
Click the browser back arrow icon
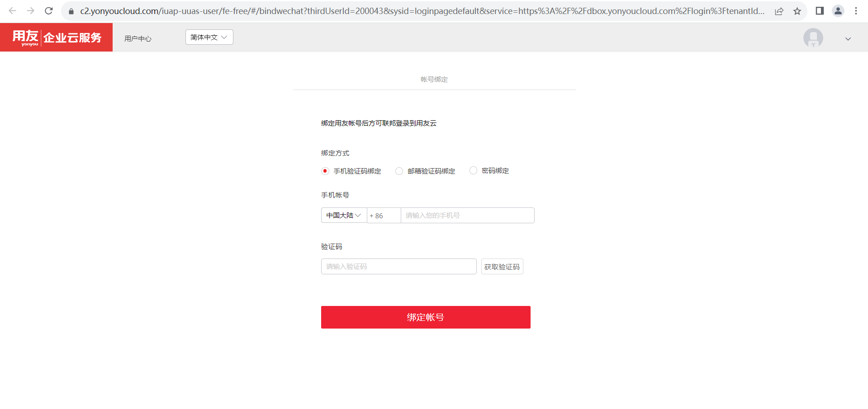pos(13,11)
